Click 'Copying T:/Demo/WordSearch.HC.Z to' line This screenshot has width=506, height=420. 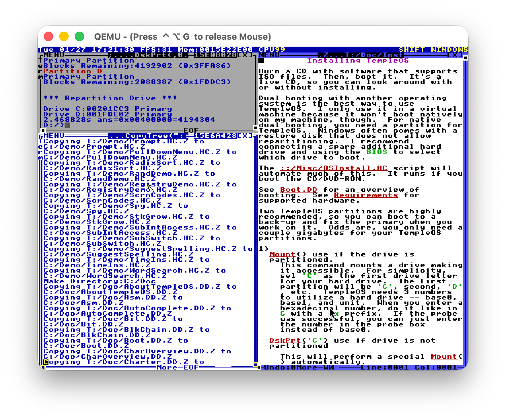tap(135, 270)
